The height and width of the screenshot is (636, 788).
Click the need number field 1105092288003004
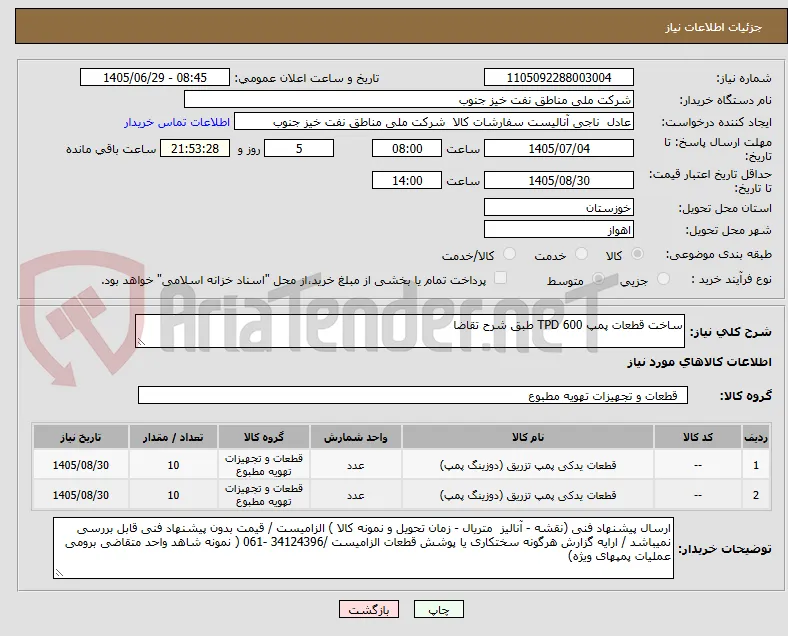click(559, 77)
